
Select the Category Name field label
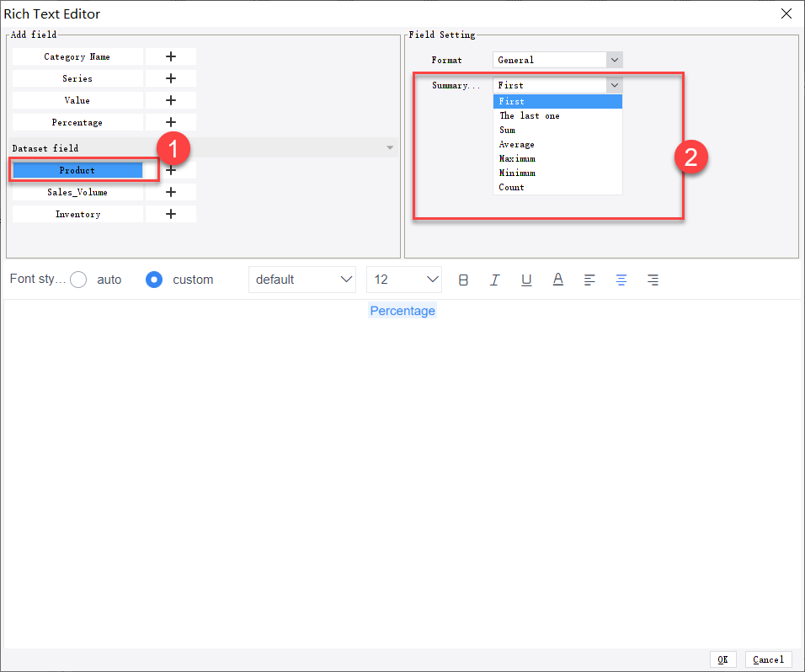[77, 56]
